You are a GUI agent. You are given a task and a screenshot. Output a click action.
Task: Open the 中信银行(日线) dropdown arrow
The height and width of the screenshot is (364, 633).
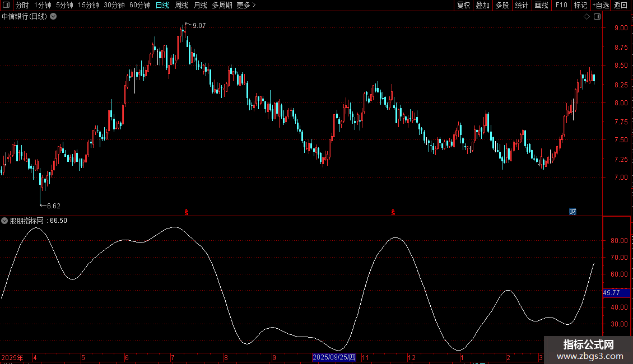pyautogui.click(x=53, y=16)
